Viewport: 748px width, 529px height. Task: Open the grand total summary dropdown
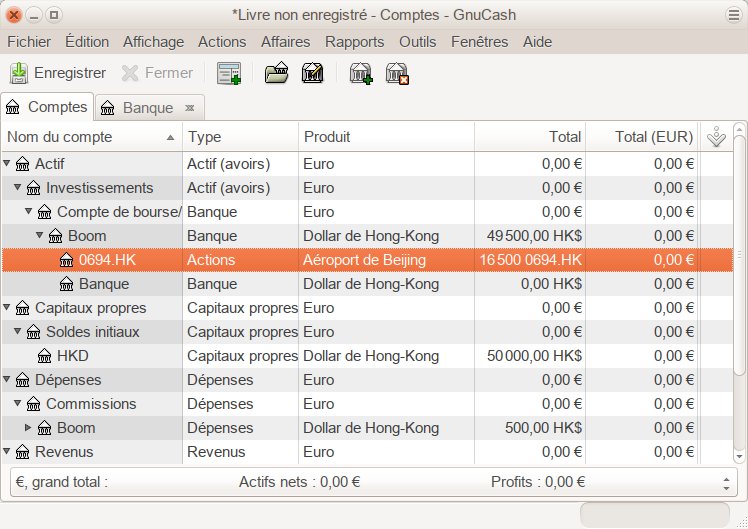click(x=726, y=482)
